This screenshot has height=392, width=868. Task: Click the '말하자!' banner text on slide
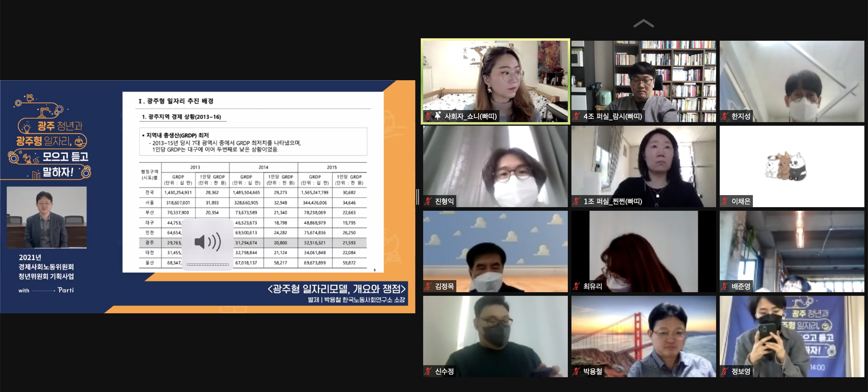pyautogui.click(x=58, y=172)
